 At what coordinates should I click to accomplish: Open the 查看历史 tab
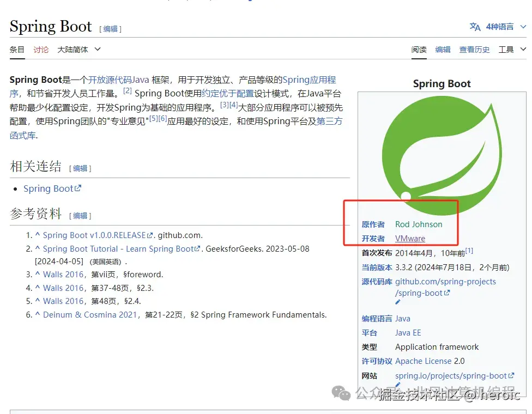tap(474, 50)
